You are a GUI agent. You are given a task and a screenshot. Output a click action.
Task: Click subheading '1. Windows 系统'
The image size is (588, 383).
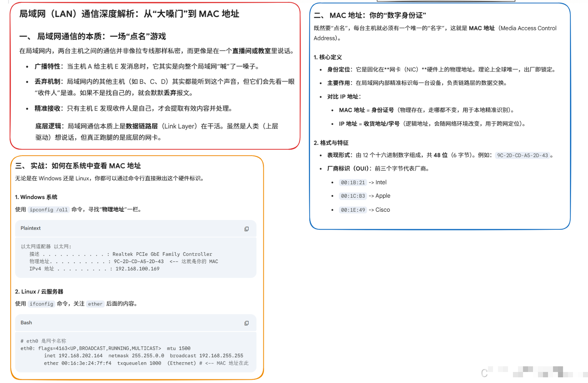coord(36,197)
